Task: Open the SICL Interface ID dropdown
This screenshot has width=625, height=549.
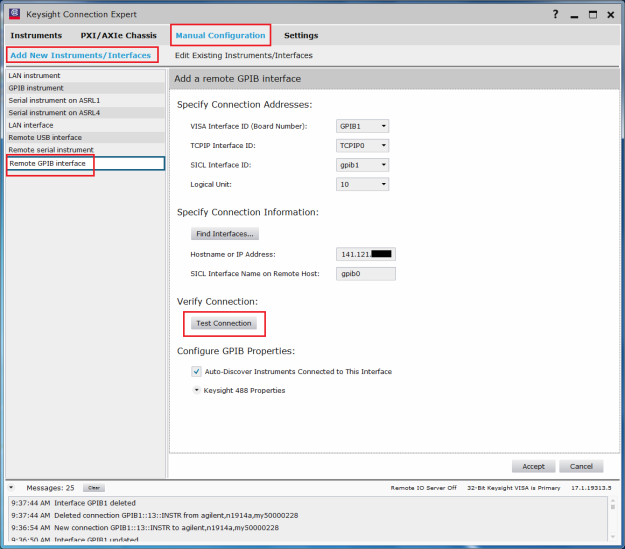Action: click(363, 164)
